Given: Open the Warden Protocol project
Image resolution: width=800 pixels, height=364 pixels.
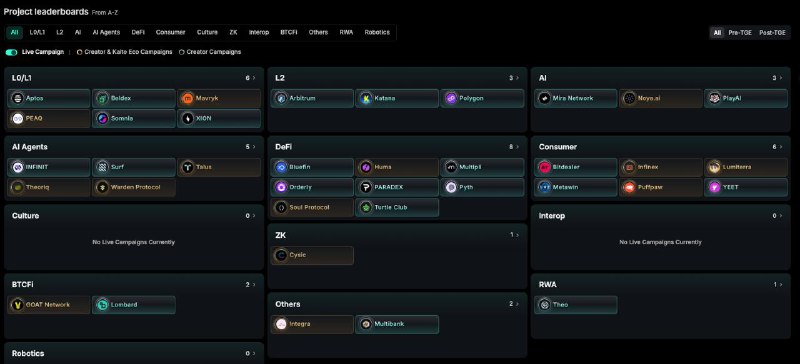Looking at the screenshot, I should (x=134, y=187).
